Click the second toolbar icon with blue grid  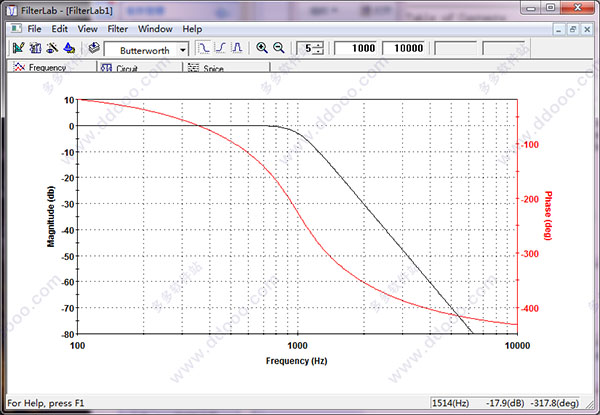pyautogui.click(x=36, y=48)
